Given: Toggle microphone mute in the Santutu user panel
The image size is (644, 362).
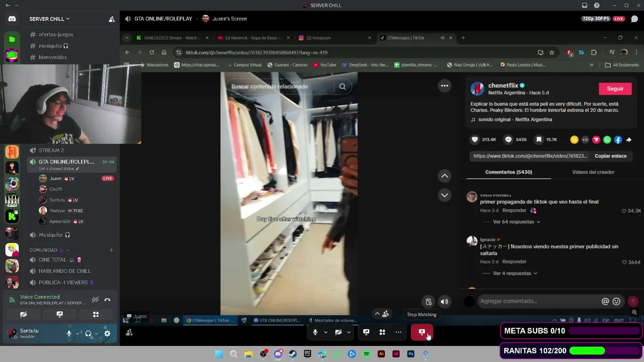Looking at the screenshot, I should 69,333.
